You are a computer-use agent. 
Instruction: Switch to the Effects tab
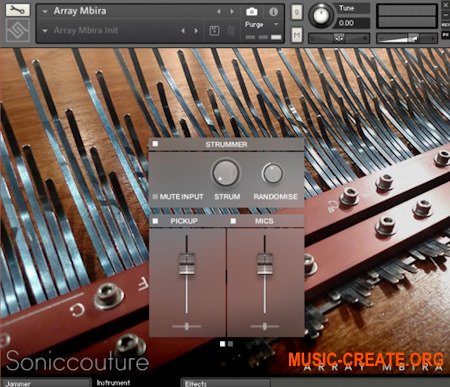tap(225, 383)
